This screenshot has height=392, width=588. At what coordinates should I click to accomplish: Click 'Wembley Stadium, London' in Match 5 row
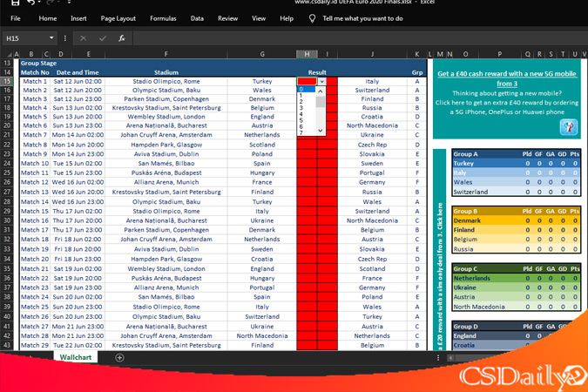(166, 116)
